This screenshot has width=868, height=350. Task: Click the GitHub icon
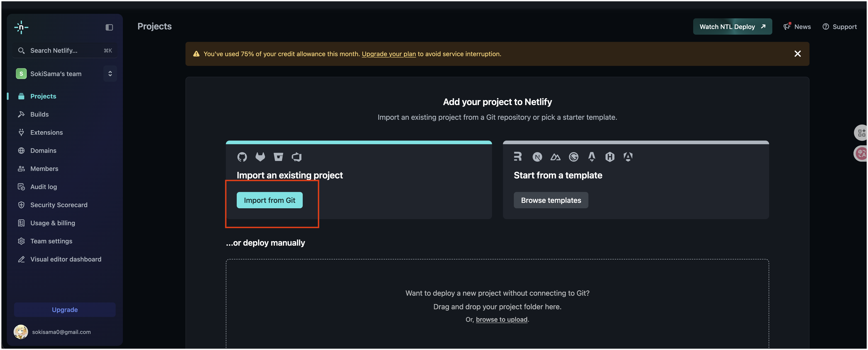tap(242, 157)
